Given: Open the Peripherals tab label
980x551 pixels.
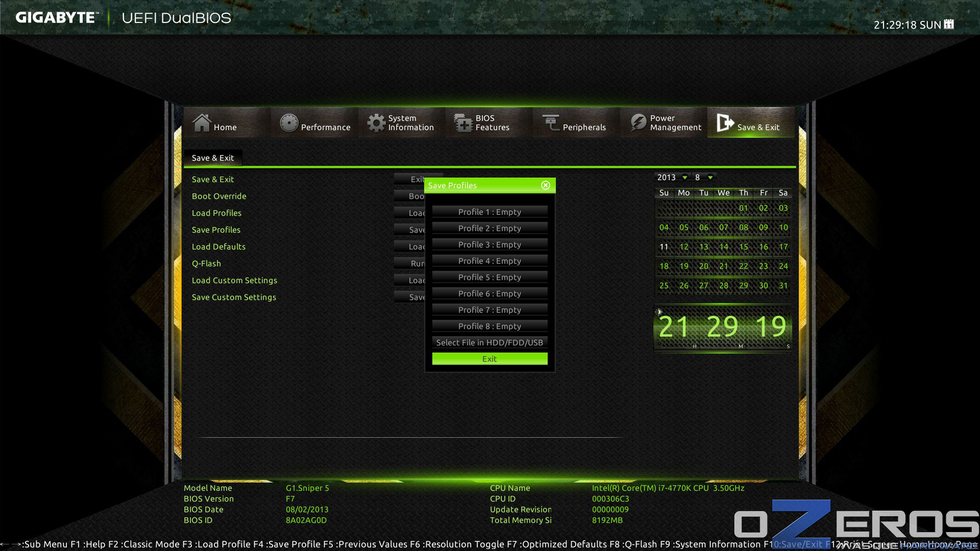Looking at the screenshot, I should [584, 127].
